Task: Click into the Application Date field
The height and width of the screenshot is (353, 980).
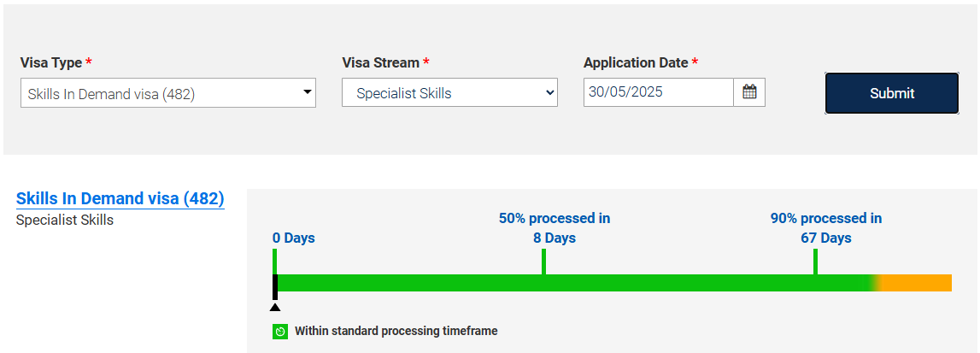Action: coord(658,92)
